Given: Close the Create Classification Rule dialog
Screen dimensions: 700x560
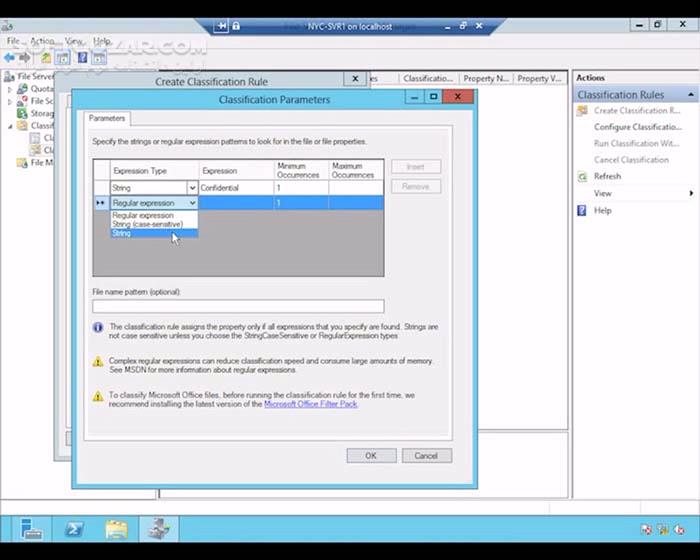Looking at the screenshot, I should click(x=355, y=79).
